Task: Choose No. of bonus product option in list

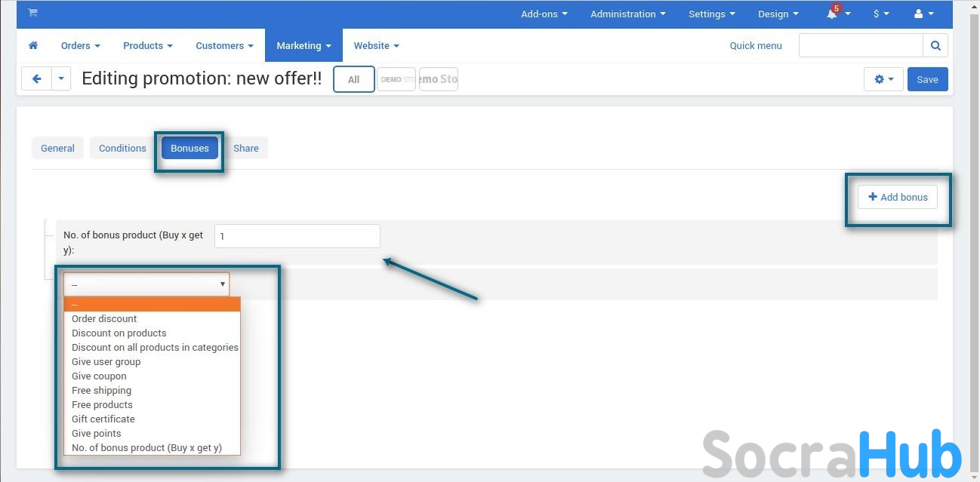Action: pos(152,447)
